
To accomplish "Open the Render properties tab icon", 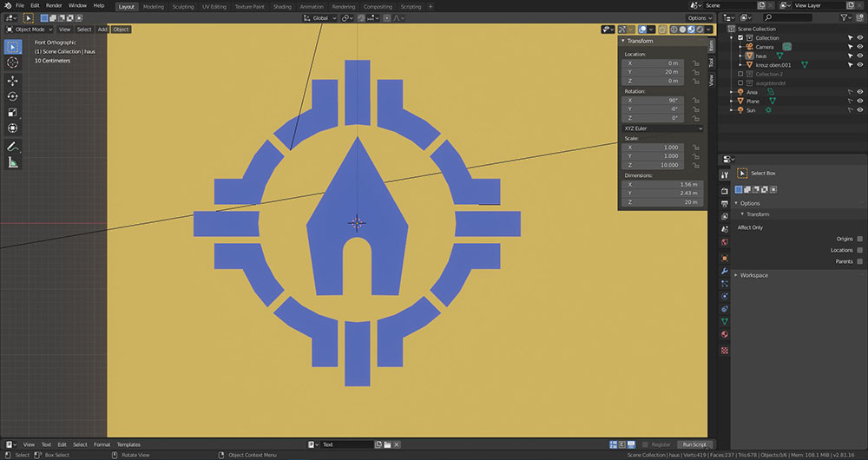I will [x=725, y=191].
